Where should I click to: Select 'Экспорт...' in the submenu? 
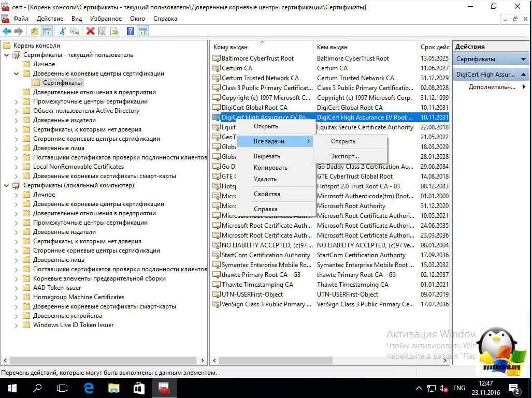point(344,156)
